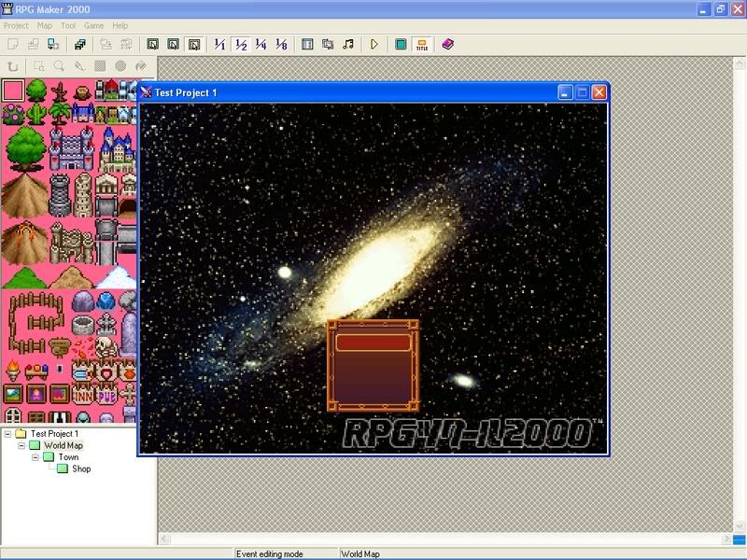Select the Shop map in tree
The height and width of the screenshot is (560, 747).
click(81, 469)
